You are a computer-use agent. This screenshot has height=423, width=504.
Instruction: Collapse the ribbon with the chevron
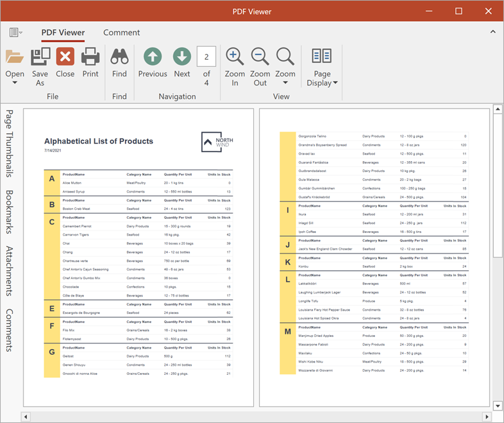[492, 31]
